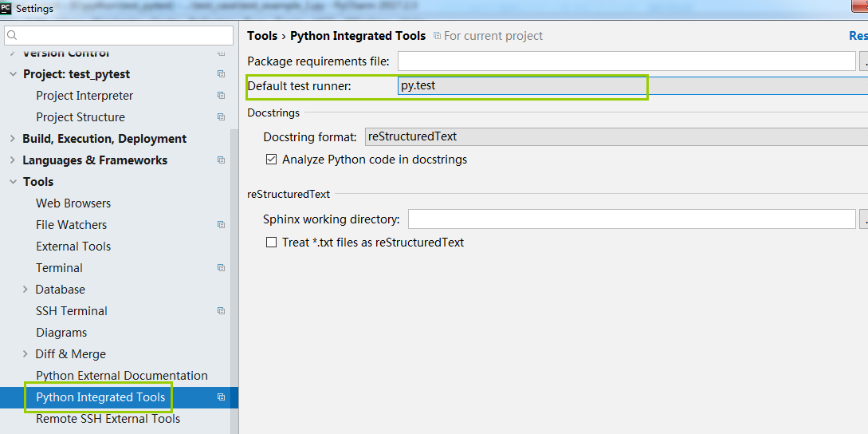Image resolution: width=868 pixels, height=434 pixels.
Task: Click project-level icon beside Python Integrated Tools
Action: click(x=221, y=397)
